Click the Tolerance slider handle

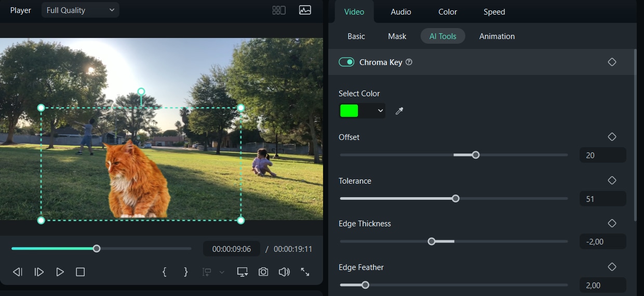455,198
